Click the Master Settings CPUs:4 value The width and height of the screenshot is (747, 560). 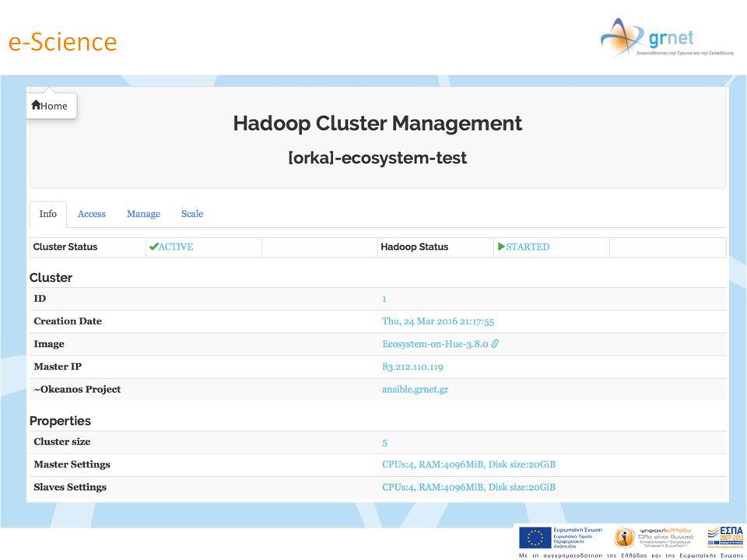(468, 464)
